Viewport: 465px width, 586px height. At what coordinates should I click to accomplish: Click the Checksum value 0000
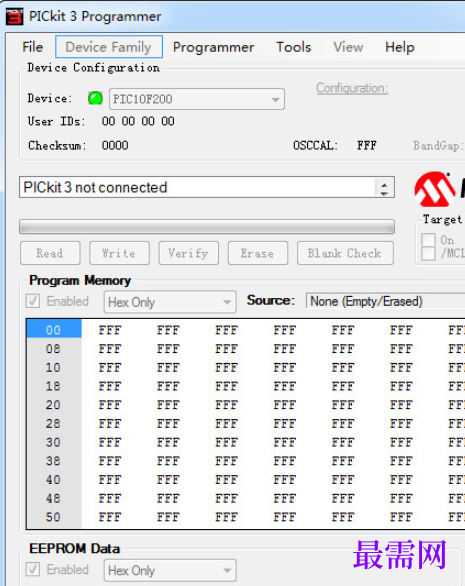115,145
